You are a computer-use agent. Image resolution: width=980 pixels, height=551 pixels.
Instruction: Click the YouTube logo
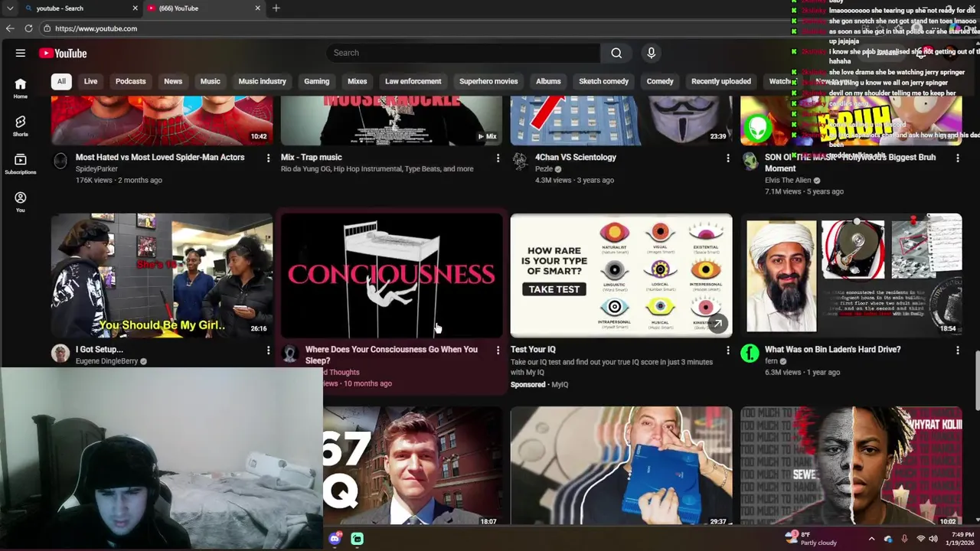(63, 53)
